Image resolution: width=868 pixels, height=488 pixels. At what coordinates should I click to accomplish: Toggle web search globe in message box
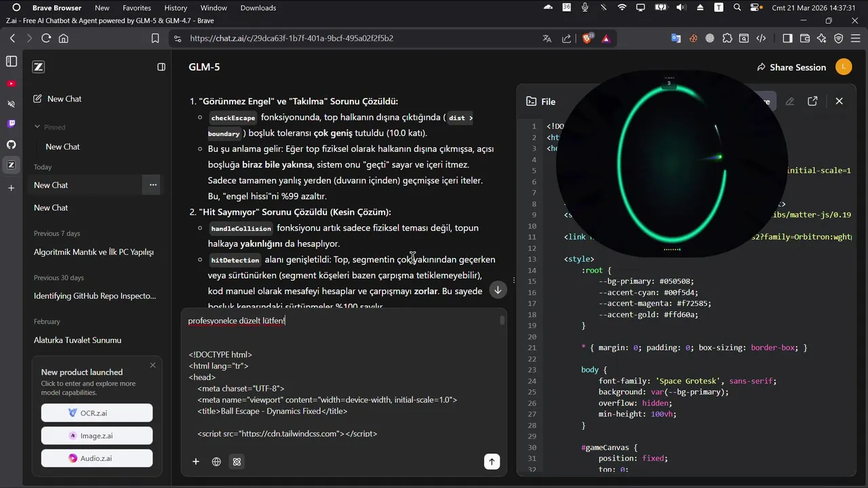[216, 462]
